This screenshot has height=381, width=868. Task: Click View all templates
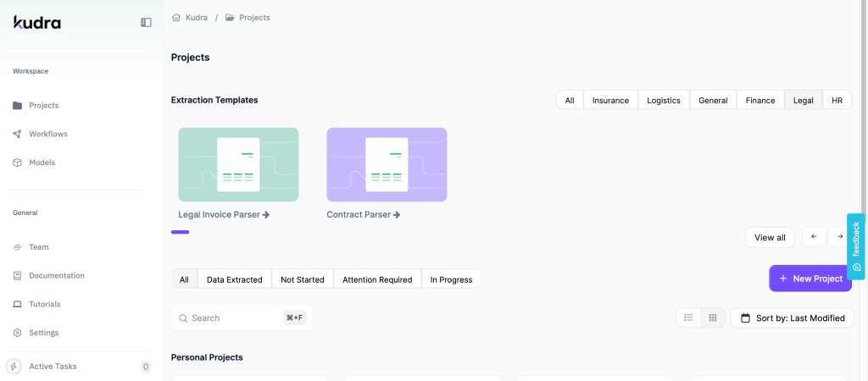coord(770,237)
